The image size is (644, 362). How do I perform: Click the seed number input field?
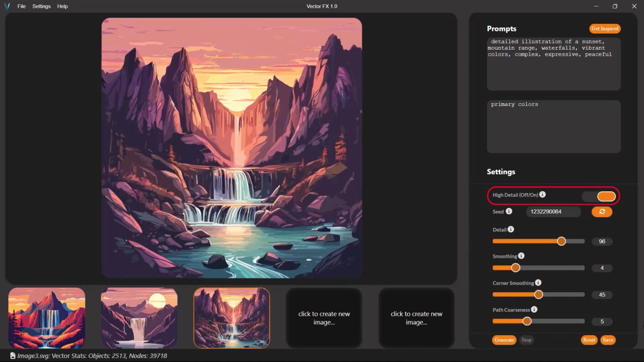pyautogui.click(x=553, y=211)
